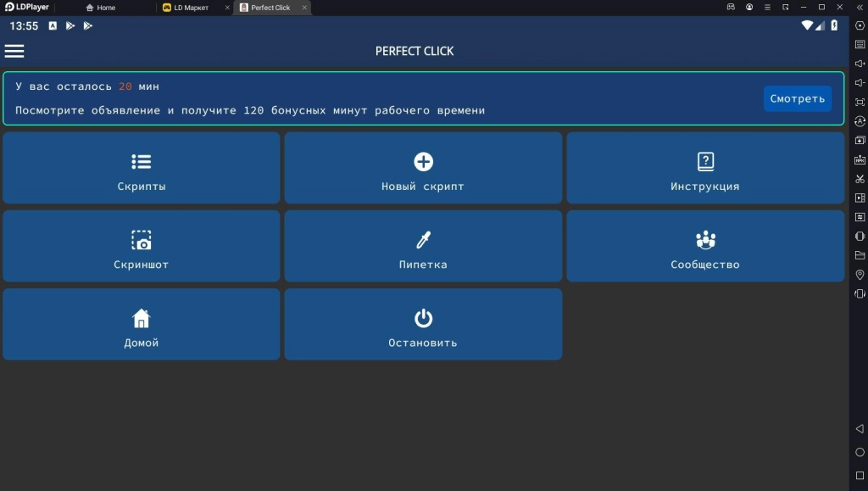
Task: Open the LDPlayer settings hexagon icon
Action: point(860,25)
